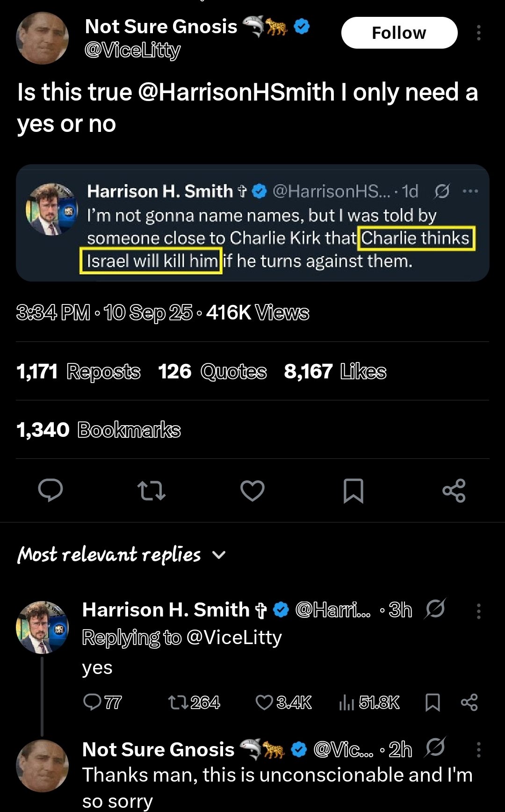Open the @HarrisonHSmith mention link
Image resolution: width=505 pixels, height=812 pixels.
click(237, 92)
